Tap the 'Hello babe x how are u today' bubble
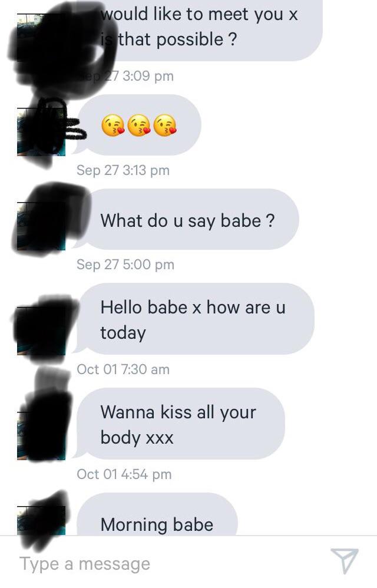 (x=194, y=319)
